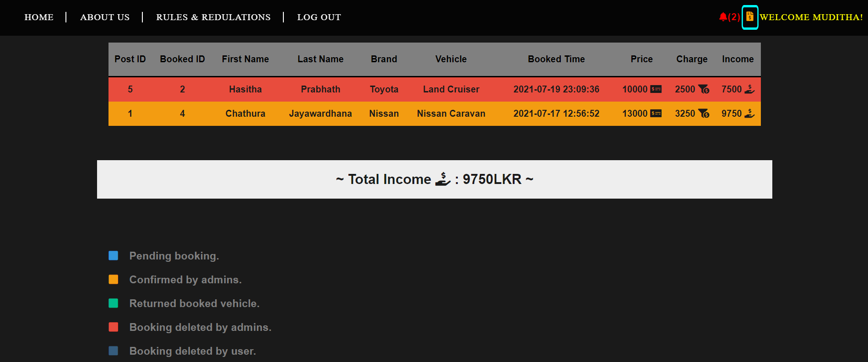Click the Charge column header
This screenshot has height=362, width=868.
tap(692, 59)
